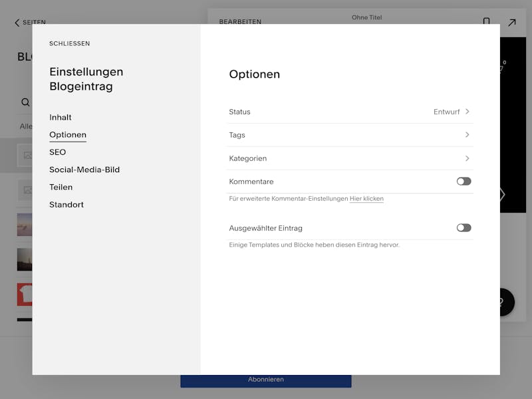Switch to the Teilen section
Image resolution: width=532 pixels, height=399 pixels.
[x=61, y=188]
